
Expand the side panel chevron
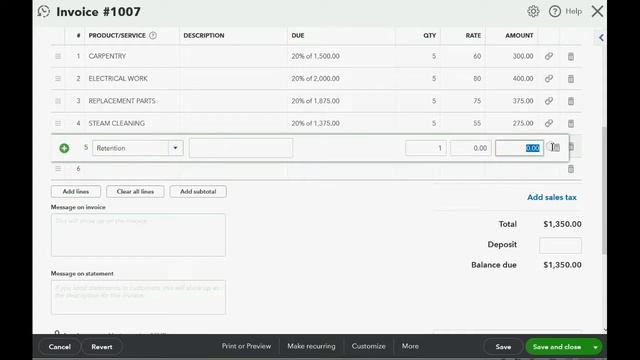tap(601, 38)
